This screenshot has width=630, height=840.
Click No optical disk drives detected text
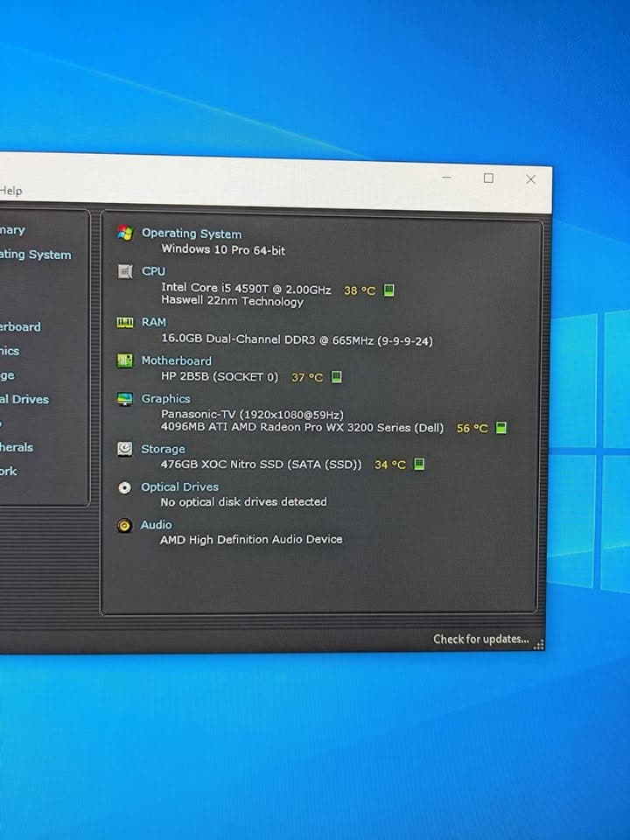point(244,502)
